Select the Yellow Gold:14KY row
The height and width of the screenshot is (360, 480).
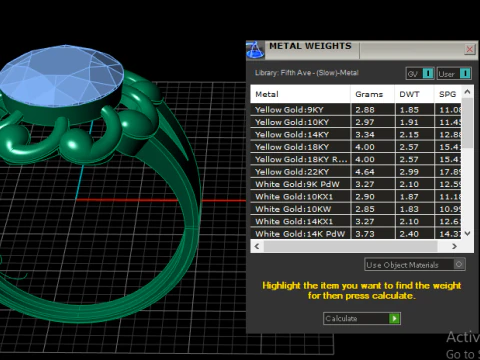(x=356, y=135)
